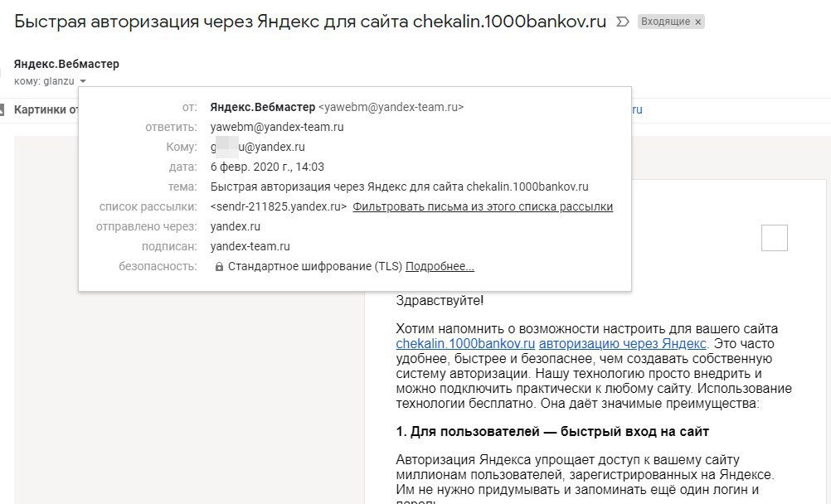This screenshot has width=831, height=504.
Task: Remove the Входящие label with its x
Action: (698, 22)
